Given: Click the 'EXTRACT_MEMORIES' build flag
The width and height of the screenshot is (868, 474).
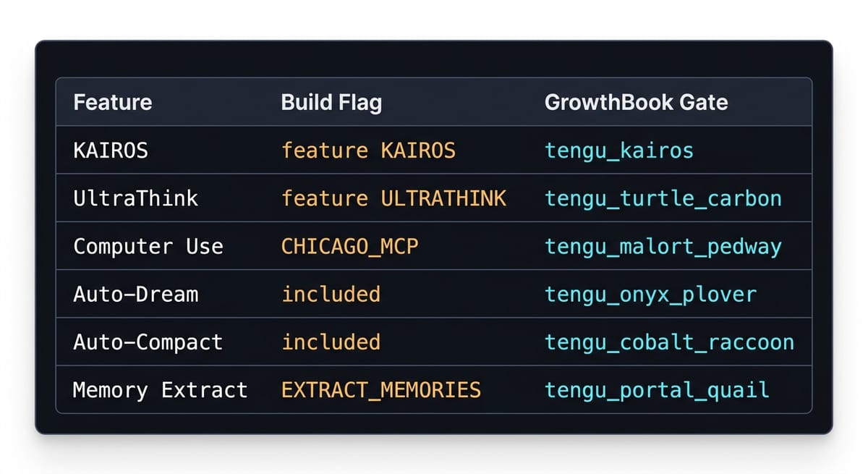Looking at the screenshot, I should [381, 391].
